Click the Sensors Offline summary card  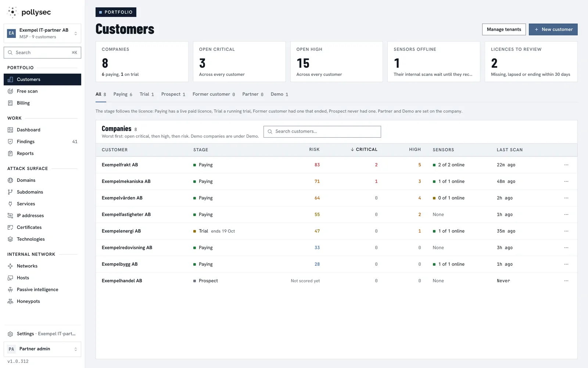434,61
